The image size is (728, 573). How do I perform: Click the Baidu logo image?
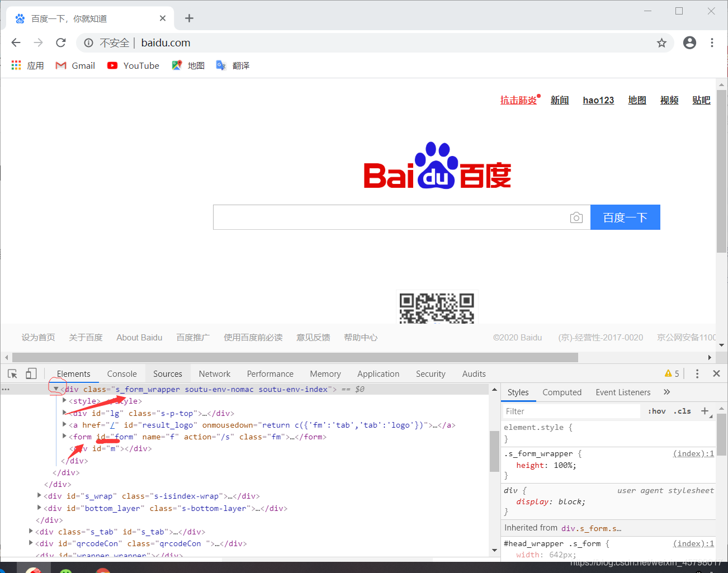click(437, 165)
